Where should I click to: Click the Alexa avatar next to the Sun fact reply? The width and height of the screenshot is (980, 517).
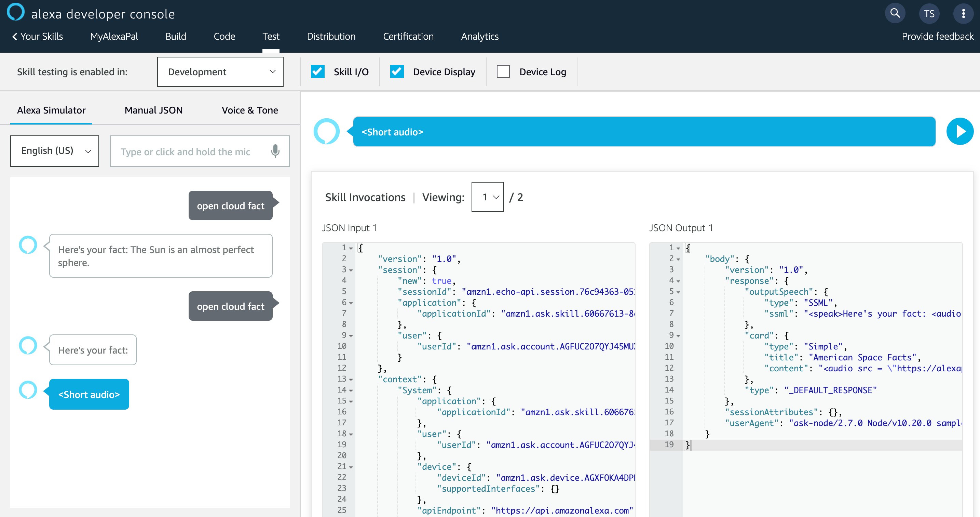click(28, 245)
